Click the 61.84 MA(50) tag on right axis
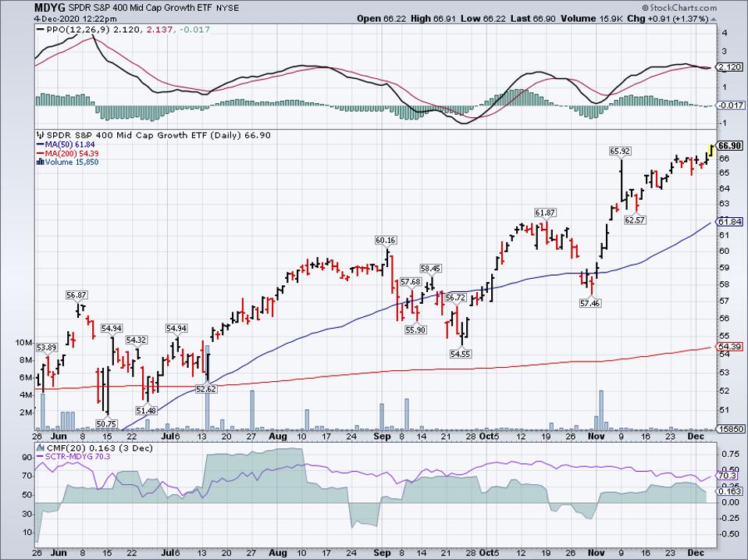The width and height of the screenshot is (748, 560). pyautogui.click(x=730, y=221)
